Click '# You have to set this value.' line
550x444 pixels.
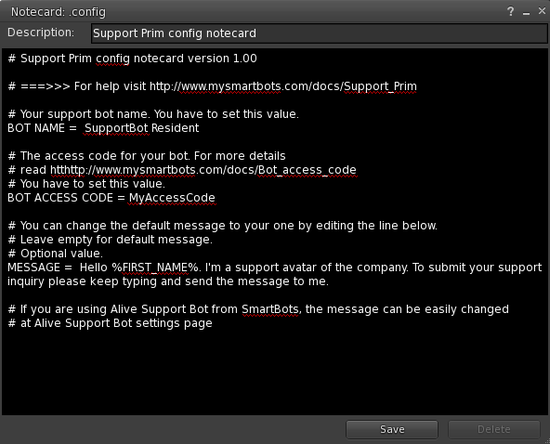(x=86, y=184)
